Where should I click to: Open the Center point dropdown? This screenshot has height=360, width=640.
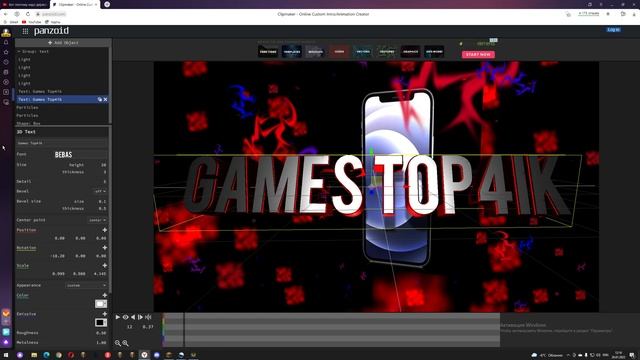[x=98, y=220]
